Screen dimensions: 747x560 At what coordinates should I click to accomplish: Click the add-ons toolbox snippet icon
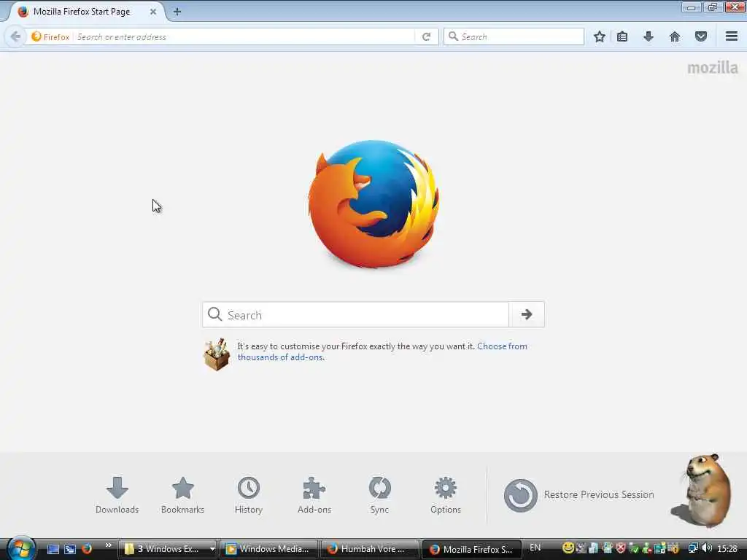pos(217,354)
